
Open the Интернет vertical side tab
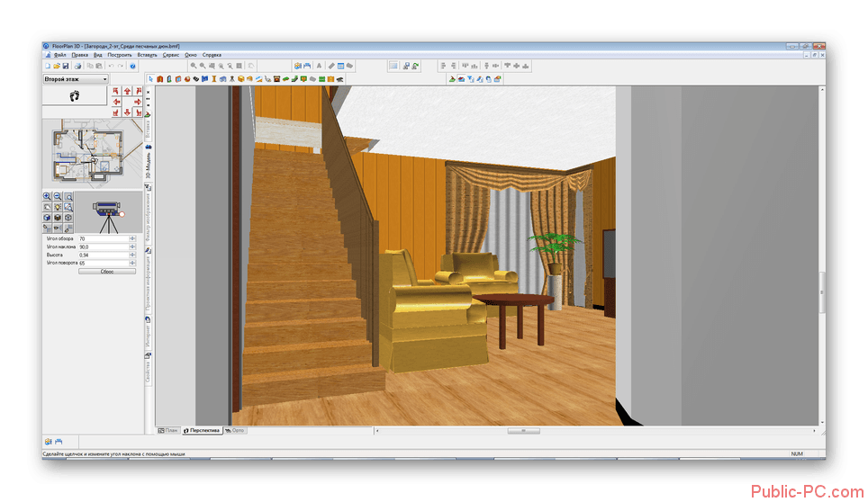click(x=149, y=333)
